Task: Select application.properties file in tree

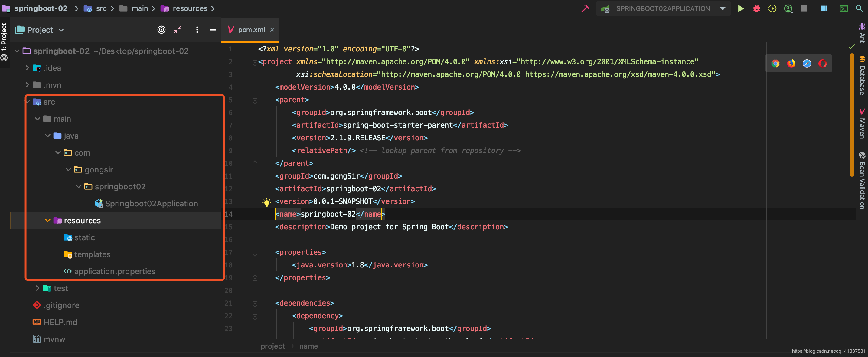Action: click(x=114, y=271)
